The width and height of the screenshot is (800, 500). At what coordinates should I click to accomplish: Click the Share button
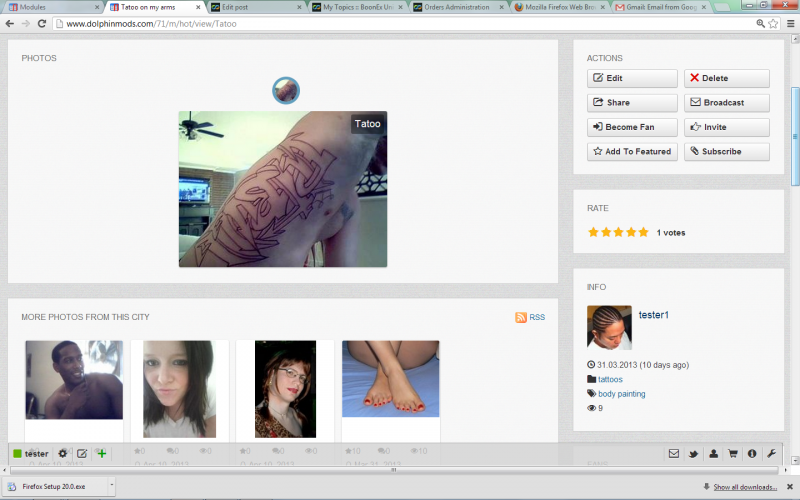click(632, 103)
